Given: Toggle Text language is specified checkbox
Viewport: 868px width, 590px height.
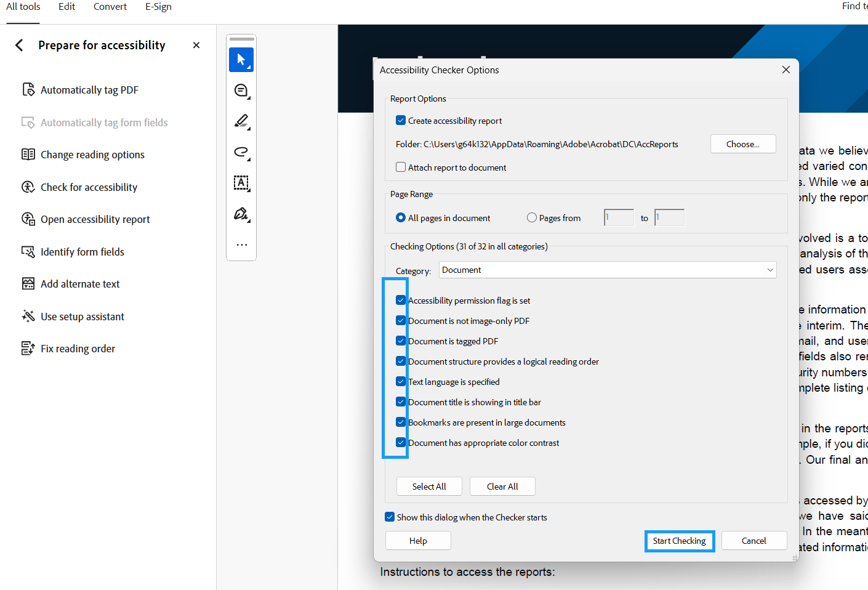Looking at the screenshot, I should (x=401, y=381).
